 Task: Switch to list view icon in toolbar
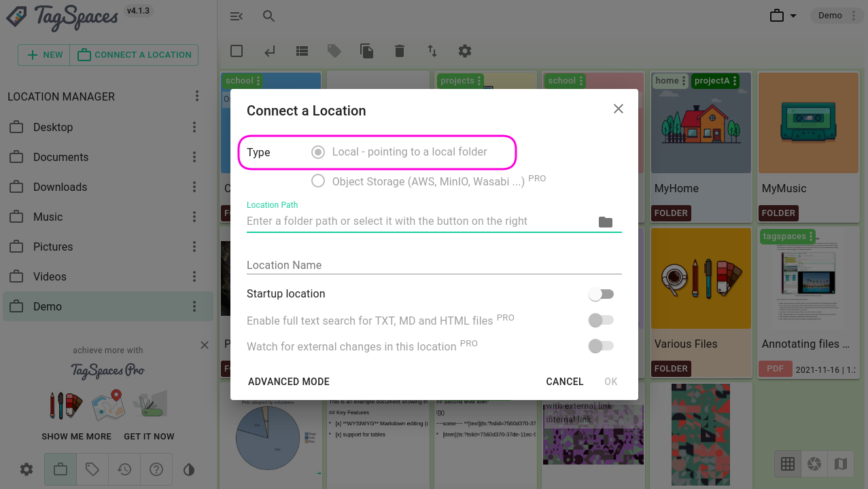(302, 51)
